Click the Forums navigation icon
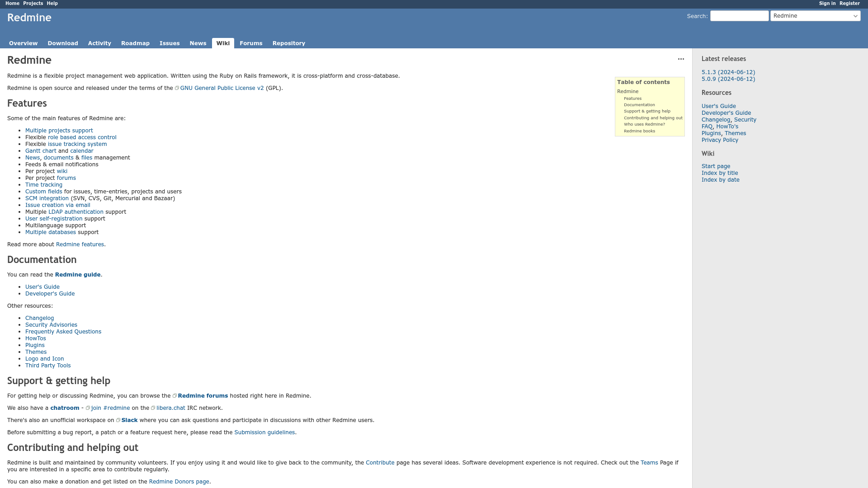Viewport: 868px width, 488px height. (x=251, y=43)
